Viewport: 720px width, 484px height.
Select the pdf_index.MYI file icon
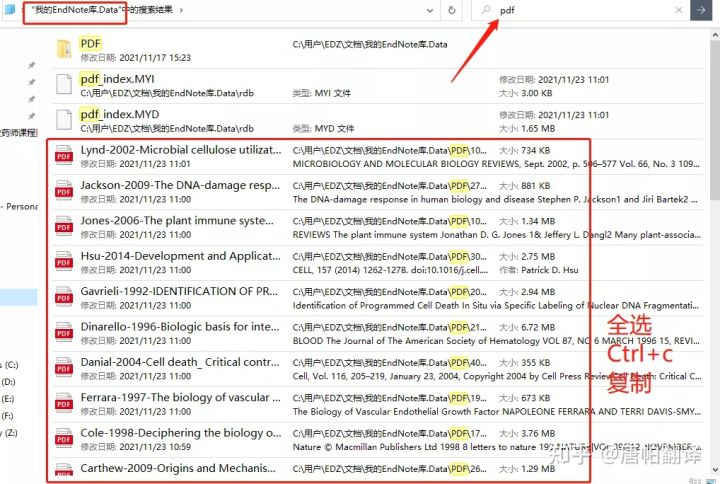(64, 84)
